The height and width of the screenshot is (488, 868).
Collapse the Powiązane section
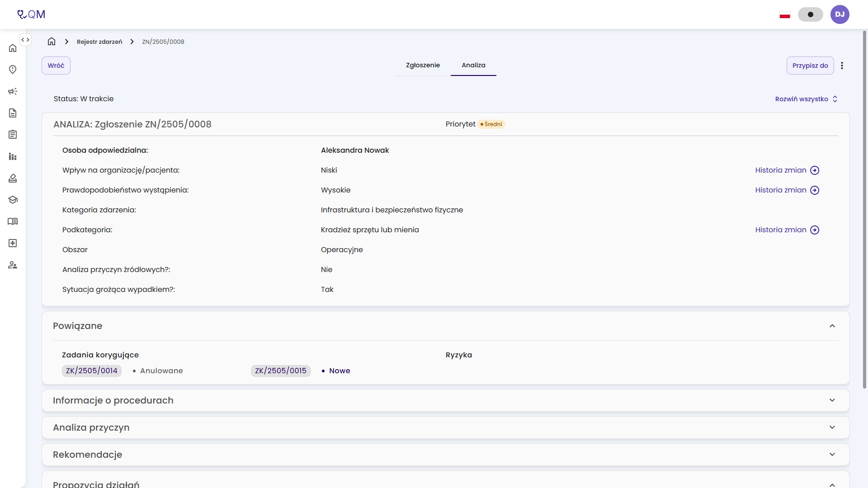tap(832, 326)
